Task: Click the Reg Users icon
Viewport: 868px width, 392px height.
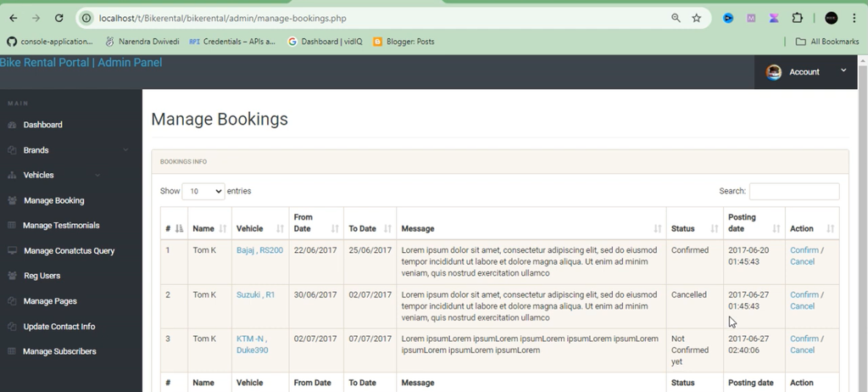Action: 12,276
